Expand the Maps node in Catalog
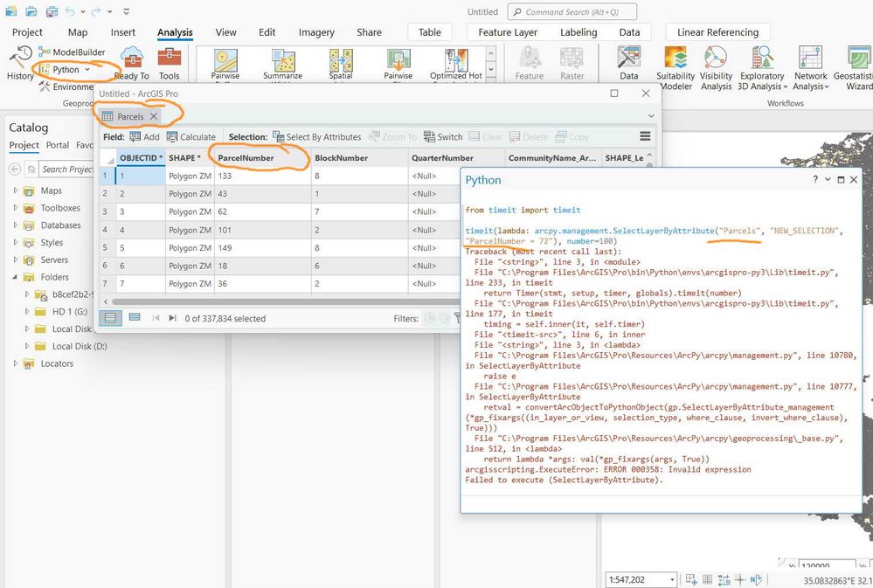Image resolution: width=873 pixels, height=588 pixels. click(x=16, y=190)
